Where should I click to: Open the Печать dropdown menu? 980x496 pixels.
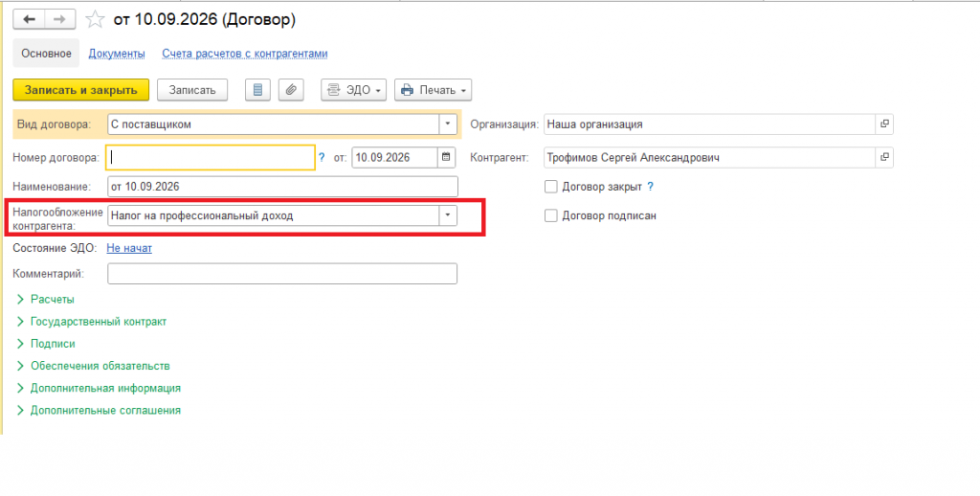(x=434, y=90)
